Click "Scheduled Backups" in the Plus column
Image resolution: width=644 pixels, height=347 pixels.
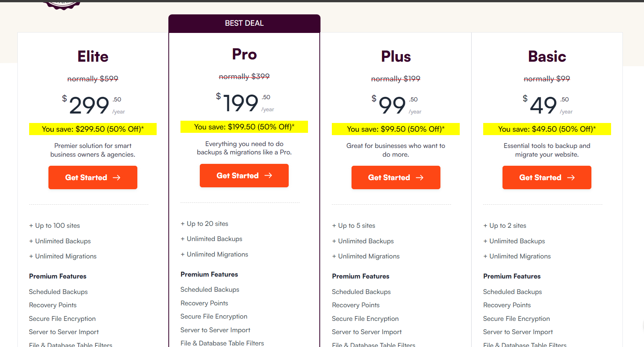pos(361,292)
